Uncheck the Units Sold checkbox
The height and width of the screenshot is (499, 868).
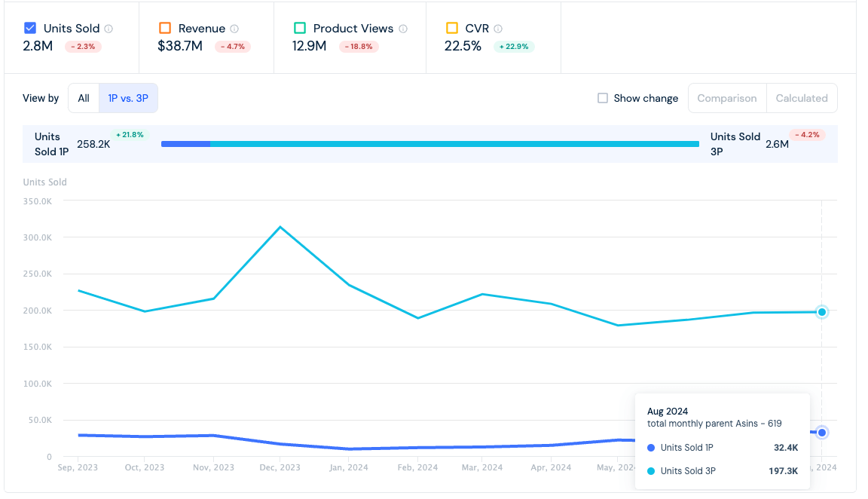click(30, 28)
